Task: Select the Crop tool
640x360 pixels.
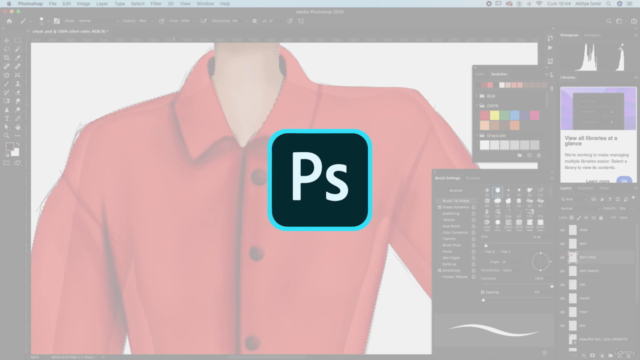Action: [x=7, y=58]
